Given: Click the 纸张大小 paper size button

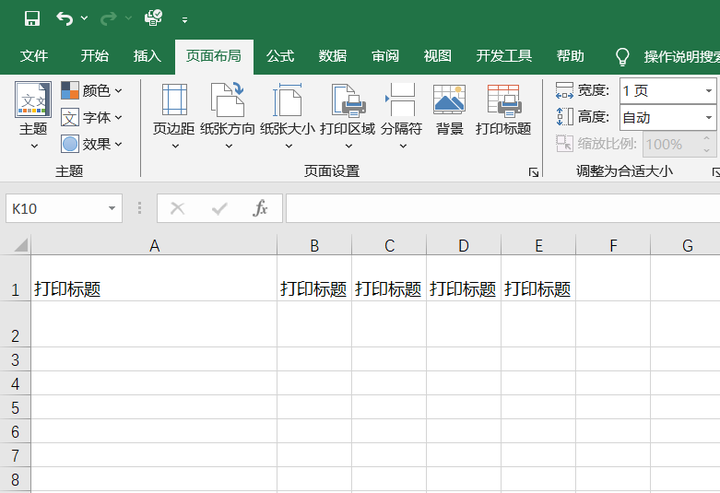Looking at the screenshot, I should tap(288, 117).
